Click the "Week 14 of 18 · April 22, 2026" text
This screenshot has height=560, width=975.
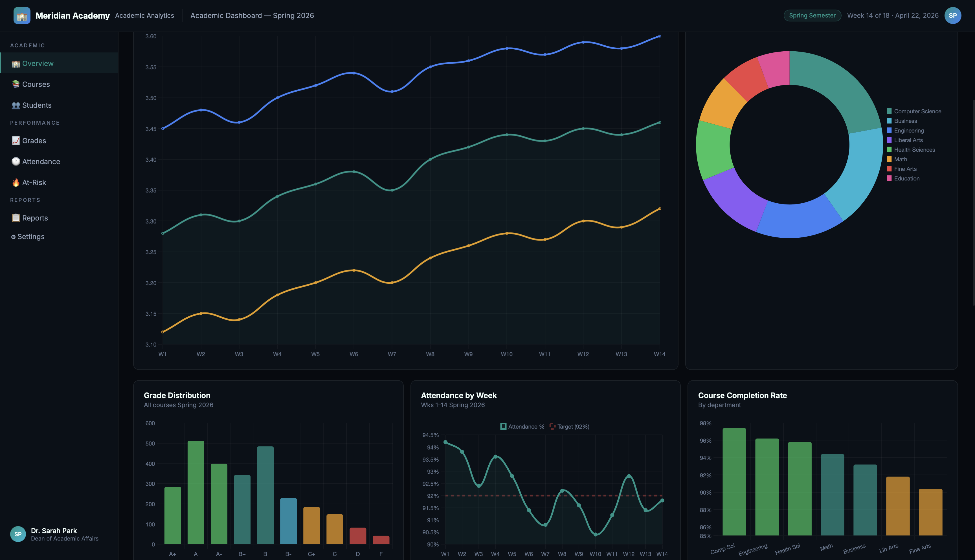[x=893, y=16]
